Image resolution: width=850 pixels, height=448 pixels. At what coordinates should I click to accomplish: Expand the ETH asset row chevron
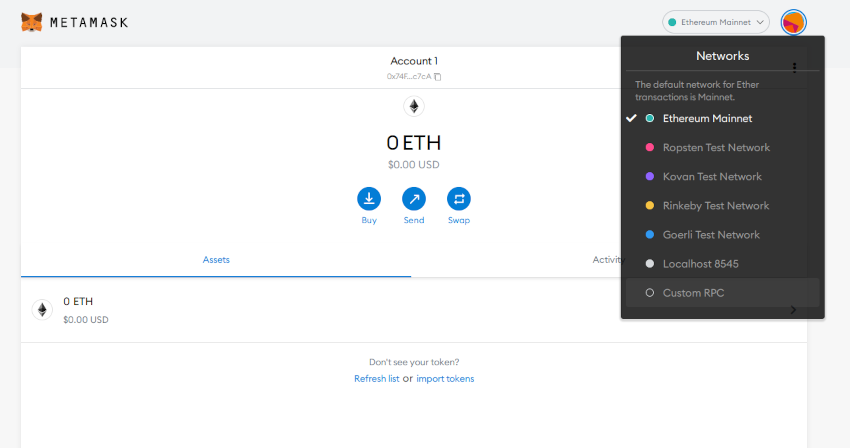pyautogui.click(x=793, y=310)
